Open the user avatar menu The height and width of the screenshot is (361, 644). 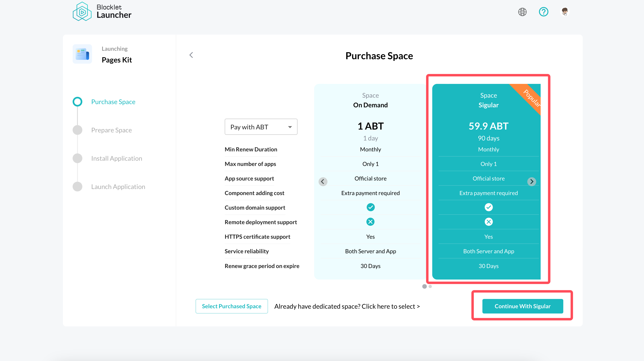click(x=565, y=12)
